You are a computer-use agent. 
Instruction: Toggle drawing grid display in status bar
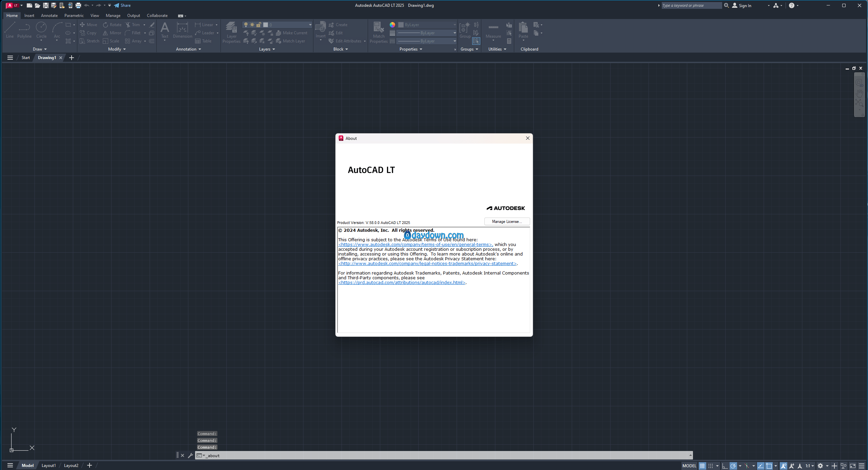point(702,466)
